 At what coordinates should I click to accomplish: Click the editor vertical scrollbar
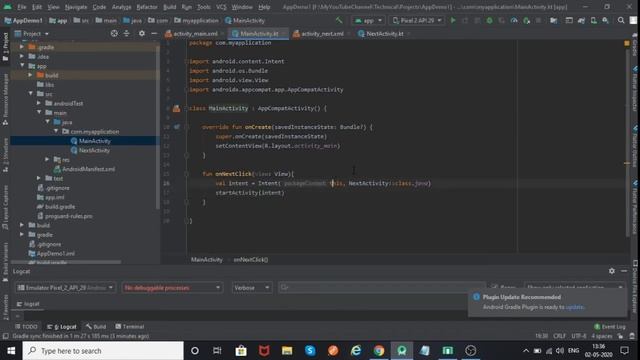(627, 143)
